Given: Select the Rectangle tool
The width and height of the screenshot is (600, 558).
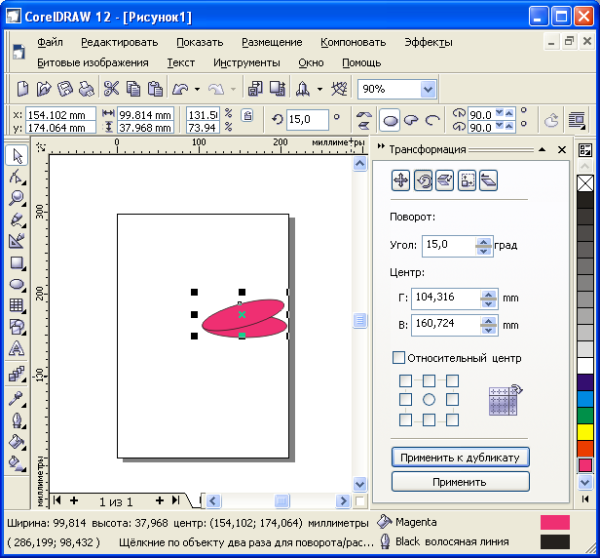Looking at the screenshot, I should 16,262.
